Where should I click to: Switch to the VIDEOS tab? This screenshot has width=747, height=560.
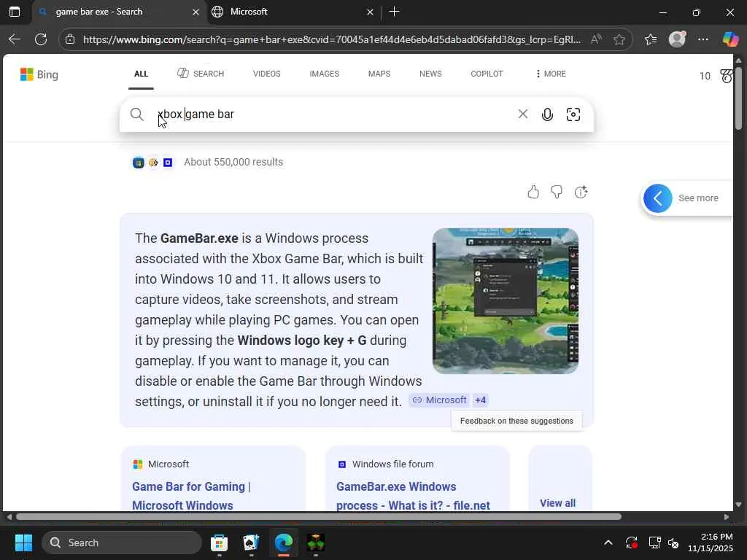(x=267, y=74)
